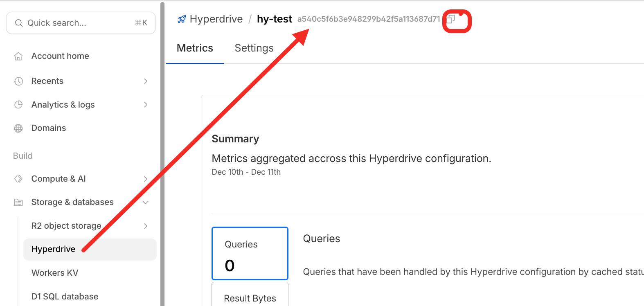The height and width of the screenshot is (306, 644).
Task: Click the search magnifier icon
Action: [19, 23]
